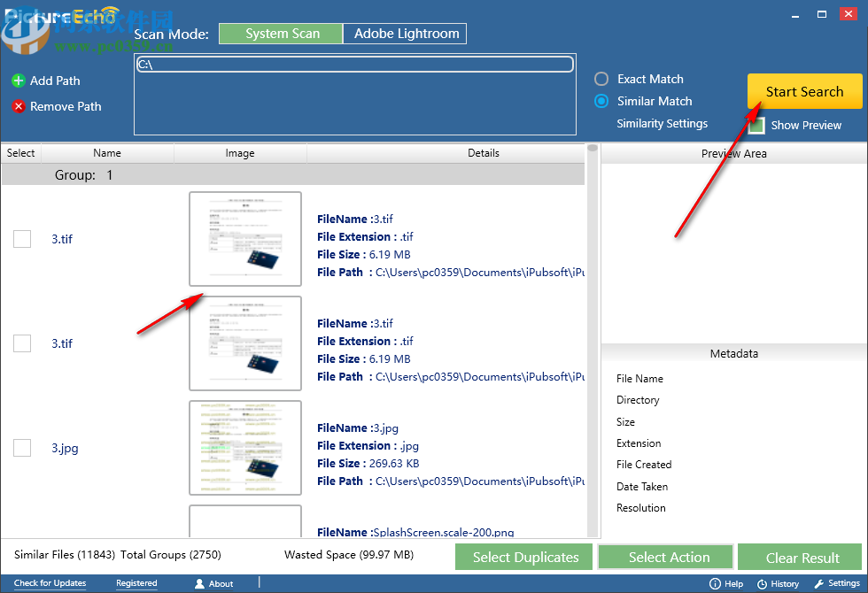This screenshot has width=868, height=593.
Task: Open Help from the status bar
Action: 726,583
